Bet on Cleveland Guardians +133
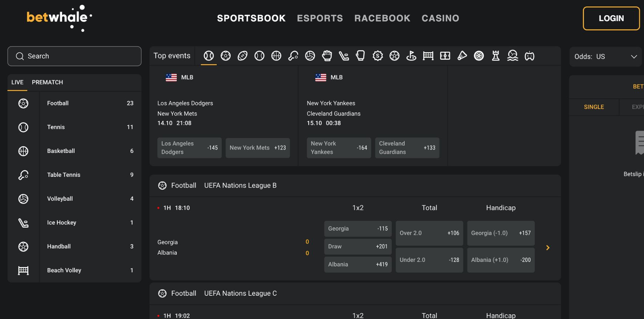 407,148
